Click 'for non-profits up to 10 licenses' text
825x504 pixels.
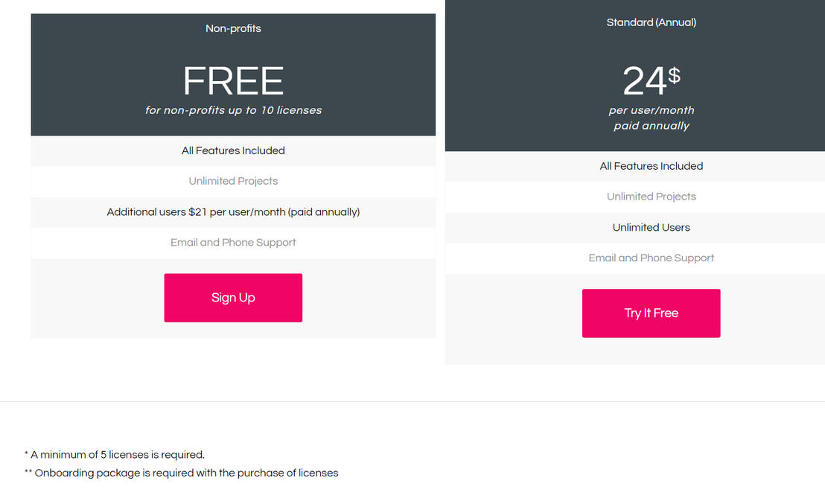(x=233, y=109)
